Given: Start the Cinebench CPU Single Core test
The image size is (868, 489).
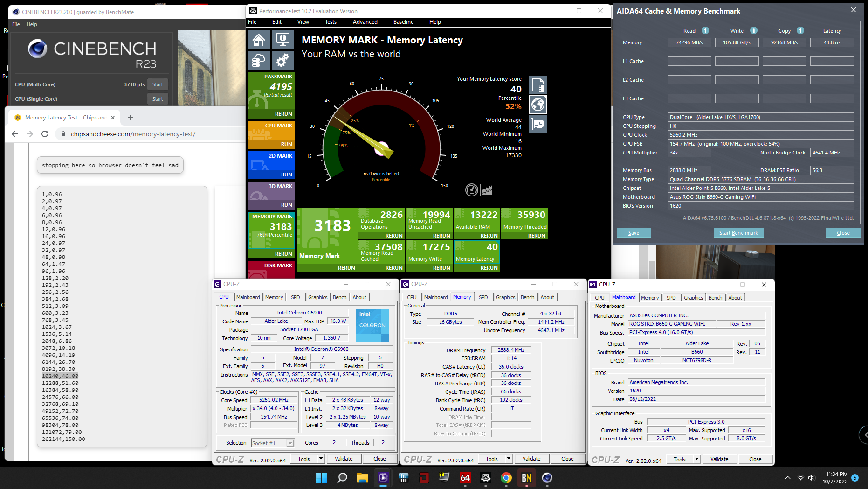Looking at the screenshot, I should (158, 99).
